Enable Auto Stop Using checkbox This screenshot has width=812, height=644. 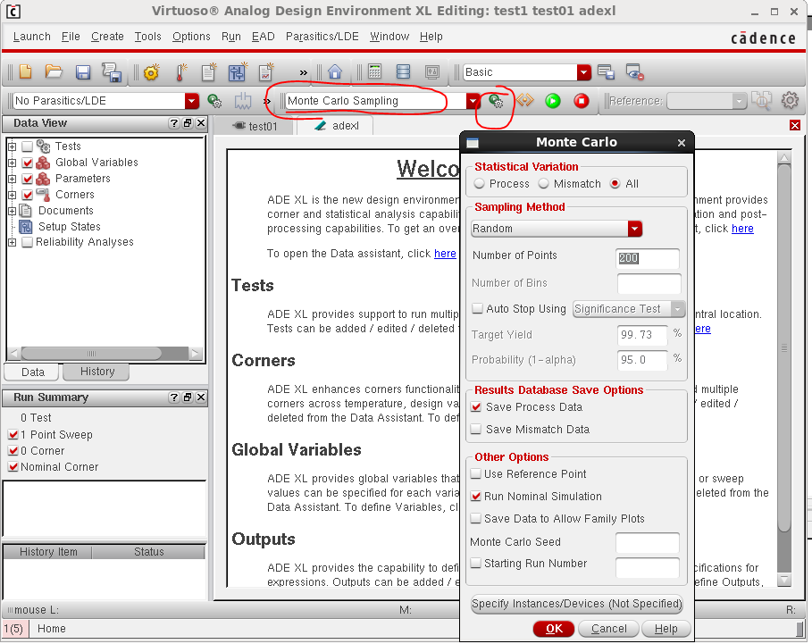point(477,308)
